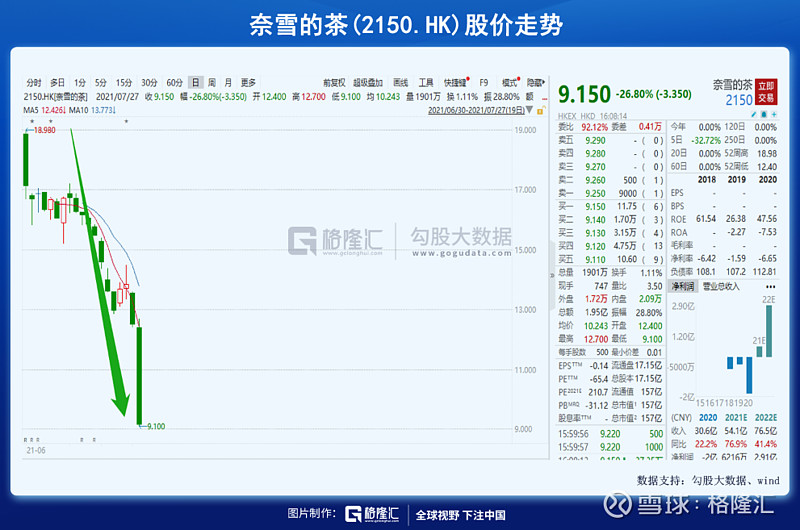This screenshot has height=530, width=800.
Task: Open the 工具 menu
Action: (x=426, y=83)
